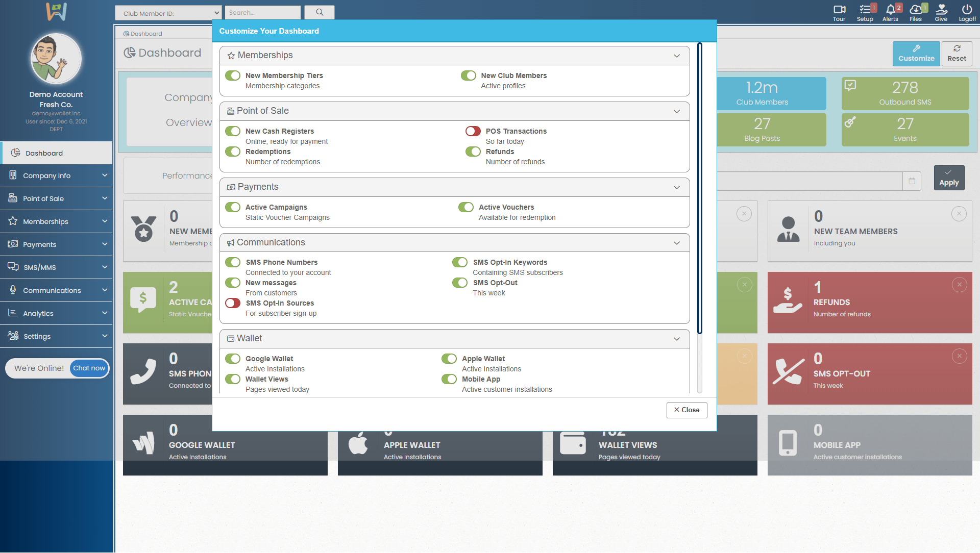
Task: Toggle Active Campaigns switch
Action: pos(233,207)
